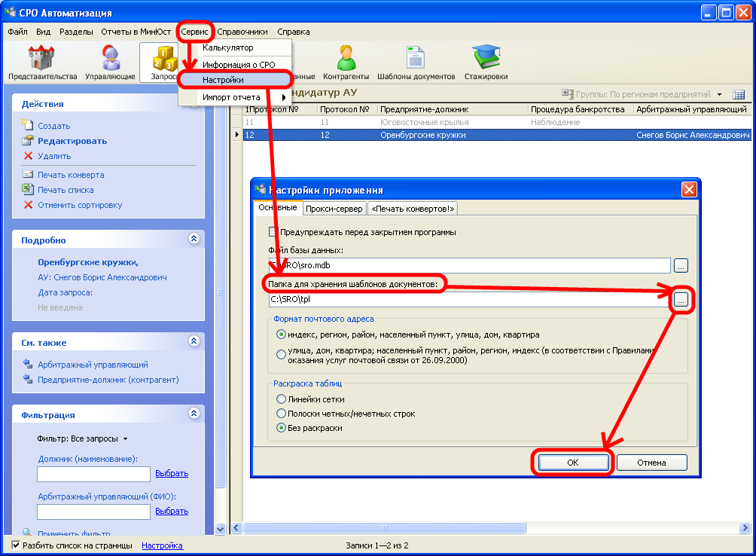Click Создать in the actions panel
Screen dimensions: 756x556
point(53,126)
